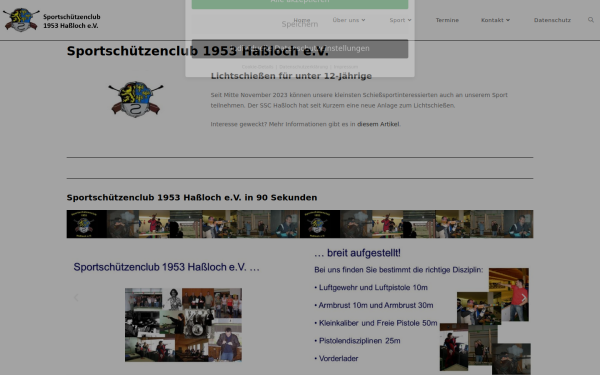Open the Datenschutz nav item
The image size is (600, 375).
[552, 20]
